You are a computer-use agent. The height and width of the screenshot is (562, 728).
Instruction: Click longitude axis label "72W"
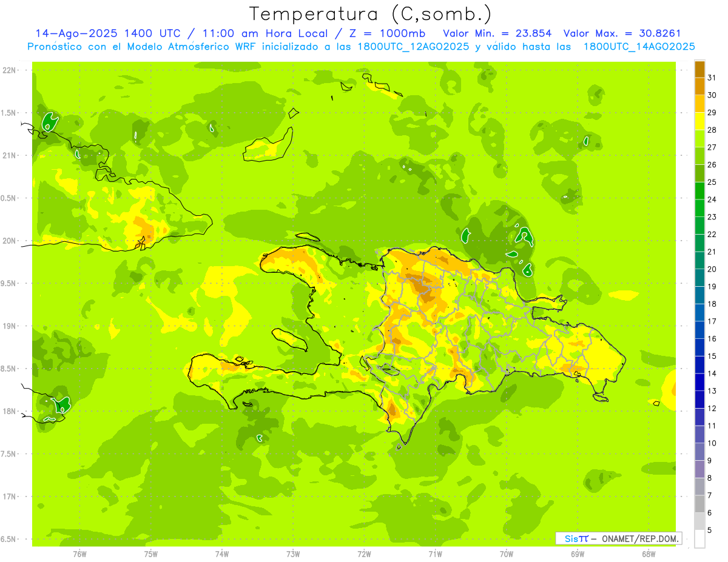click(364, 554)
